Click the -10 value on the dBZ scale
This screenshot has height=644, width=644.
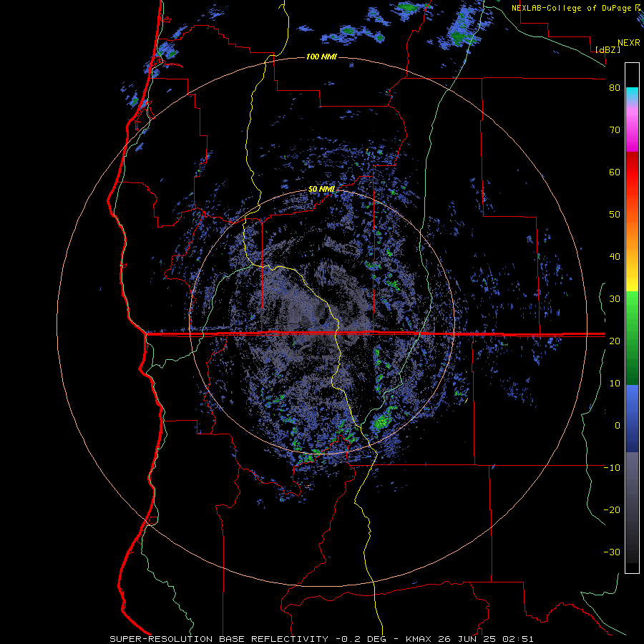click(x=612, y=467)
